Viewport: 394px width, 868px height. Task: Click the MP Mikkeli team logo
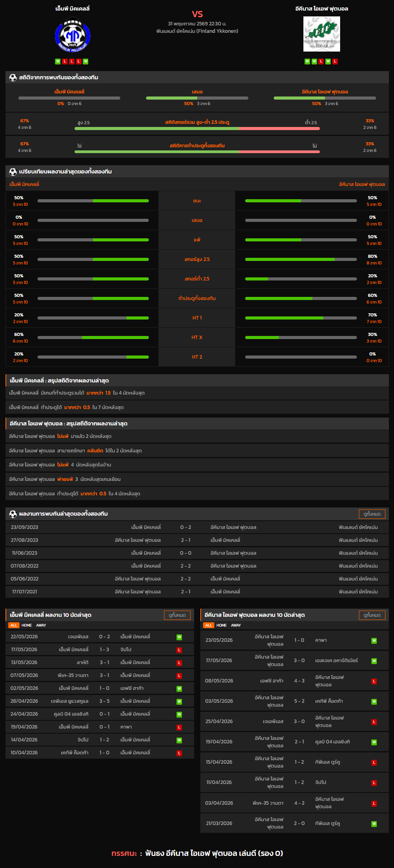tap(73, 35)
